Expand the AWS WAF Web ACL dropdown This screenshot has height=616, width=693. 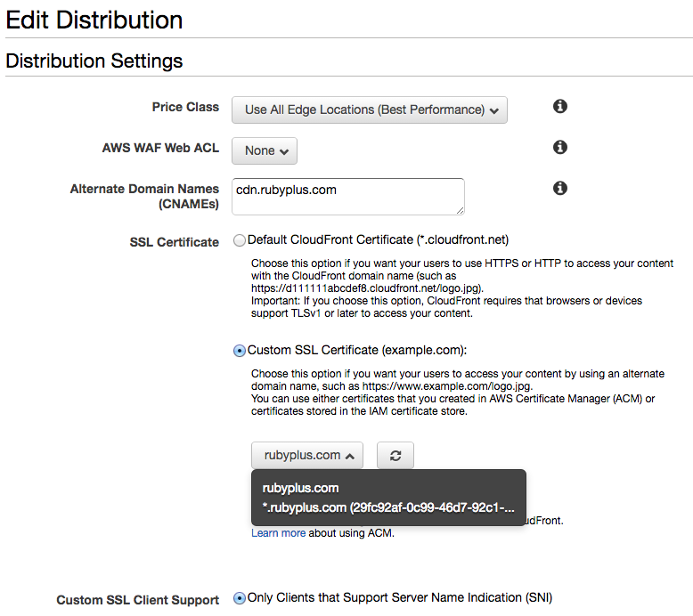pos(265,150)
